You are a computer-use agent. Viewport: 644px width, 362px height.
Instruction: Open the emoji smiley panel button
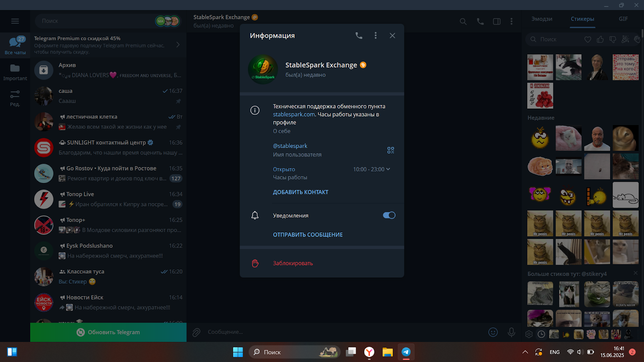coord(493,332)
